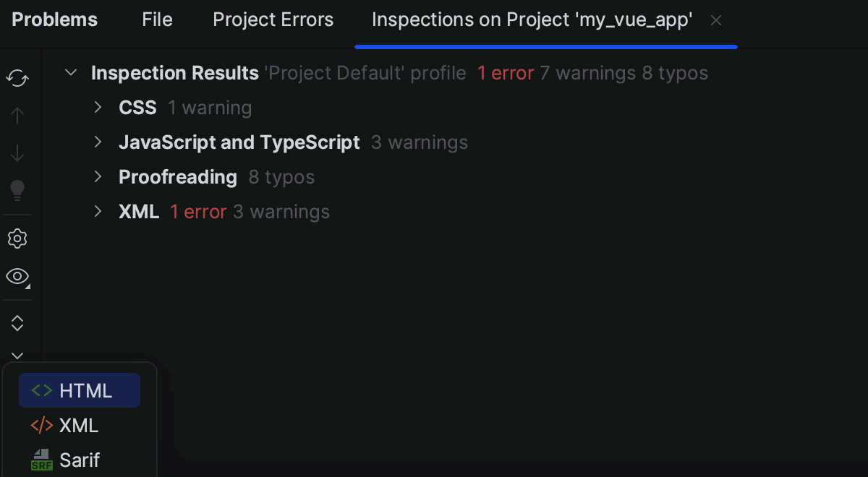Pick XML in the export popup

80,425
